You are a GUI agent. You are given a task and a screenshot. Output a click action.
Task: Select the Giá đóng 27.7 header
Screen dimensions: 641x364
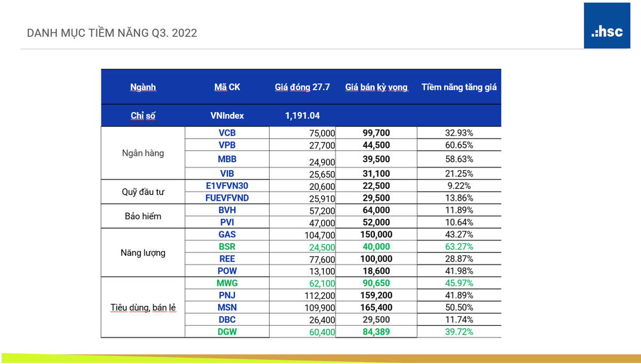302,87
